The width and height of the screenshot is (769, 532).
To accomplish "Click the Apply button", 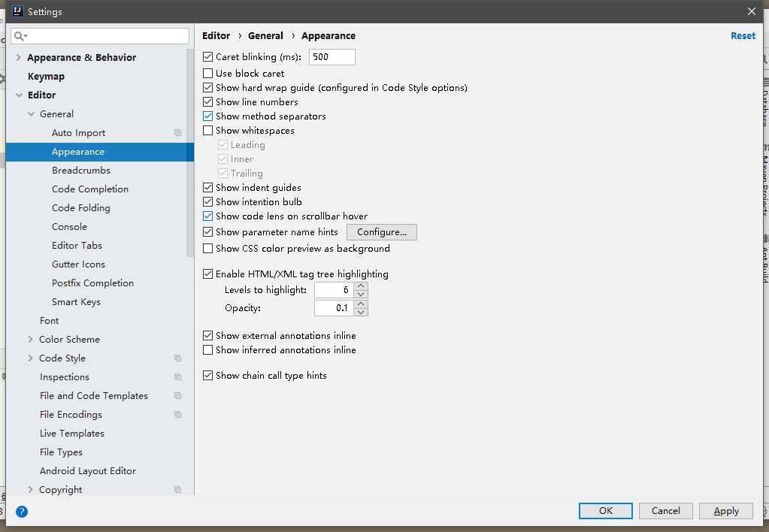I will (726, 511).
